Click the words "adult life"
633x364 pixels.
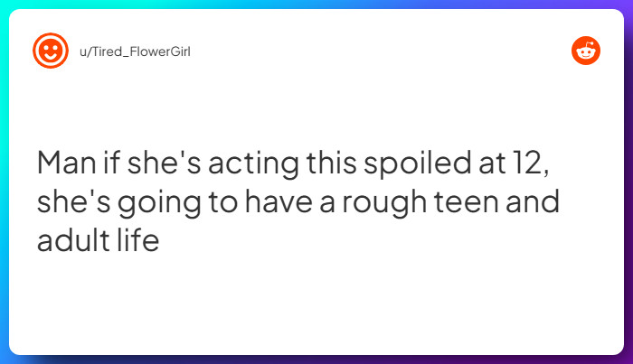(x=98, y=240)
